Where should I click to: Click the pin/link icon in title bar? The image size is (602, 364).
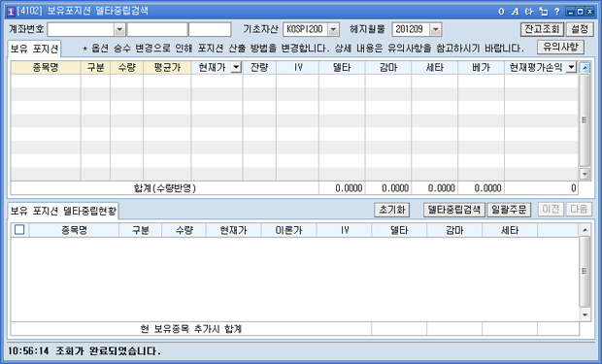pos(529,12)
